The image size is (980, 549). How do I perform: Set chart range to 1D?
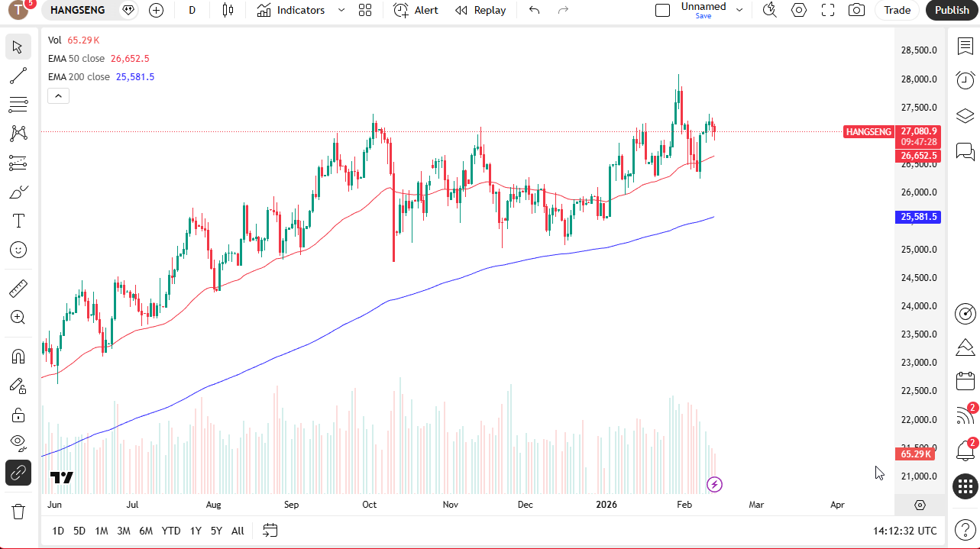(58, 531)
